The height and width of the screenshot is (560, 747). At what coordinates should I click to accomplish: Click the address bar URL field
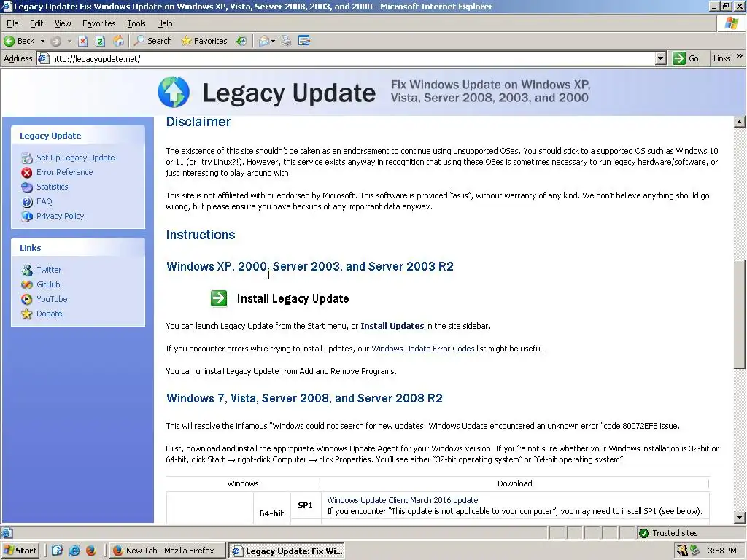tap(352, 58)
